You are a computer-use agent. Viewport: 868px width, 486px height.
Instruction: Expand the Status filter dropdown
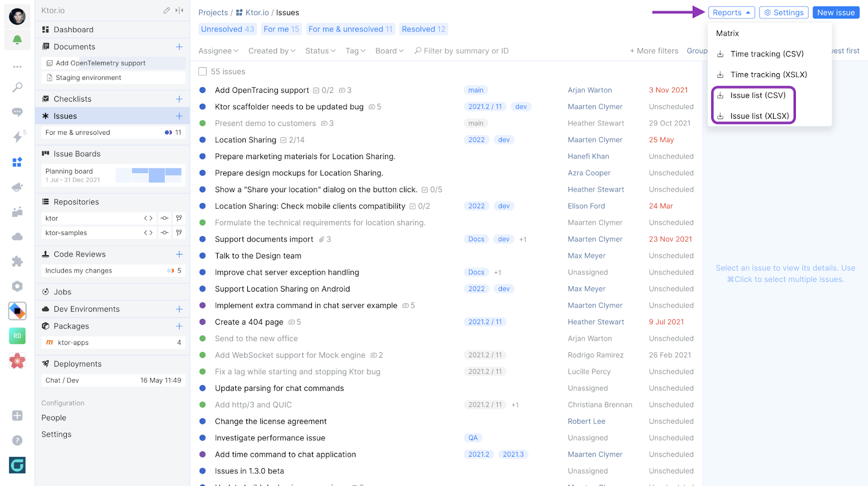coord(320,51)
